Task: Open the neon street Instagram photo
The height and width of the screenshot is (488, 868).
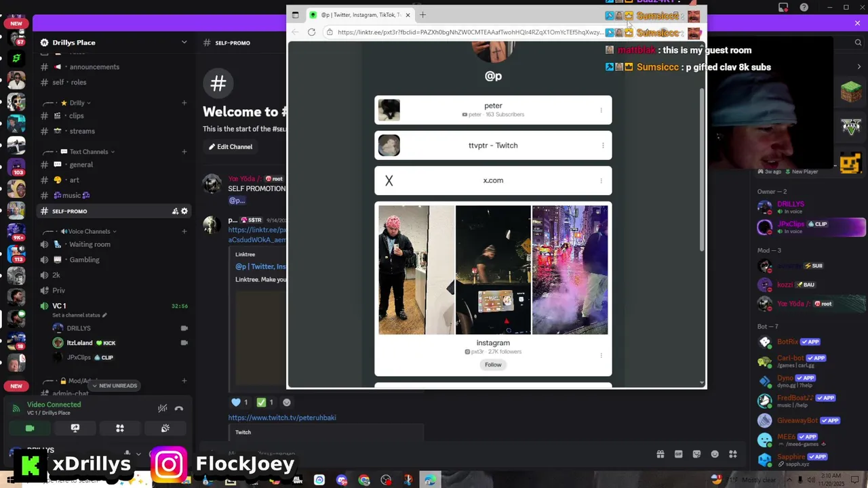Action: coord(570,270)
